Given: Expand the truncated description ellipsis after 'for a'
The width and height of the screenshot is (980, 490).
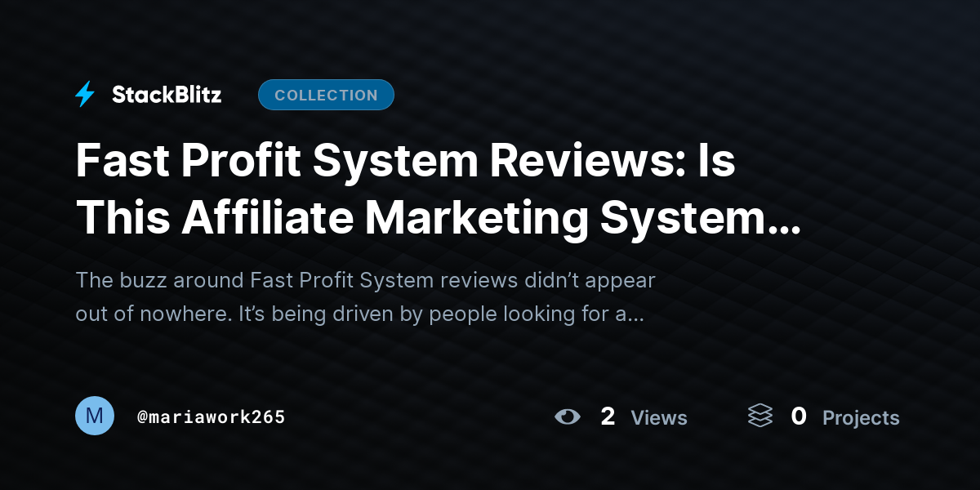Looking at the screenshot, I should [x=636, y=318].
